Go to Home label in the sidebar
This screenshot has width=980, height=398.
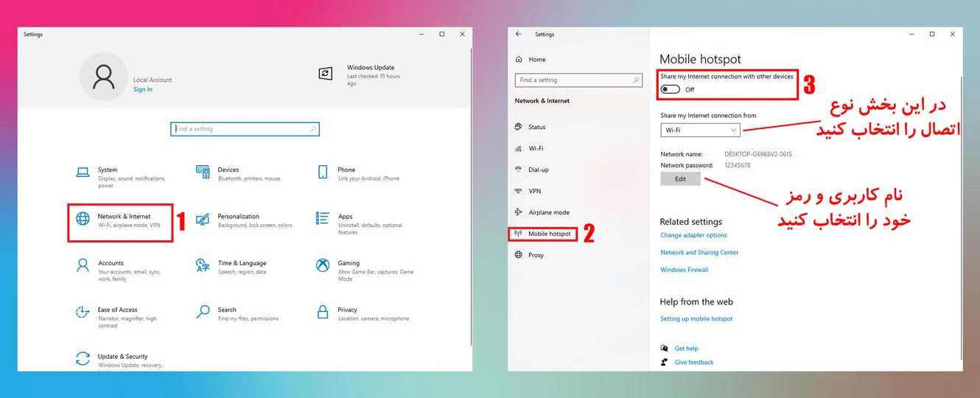coord(537,59)
